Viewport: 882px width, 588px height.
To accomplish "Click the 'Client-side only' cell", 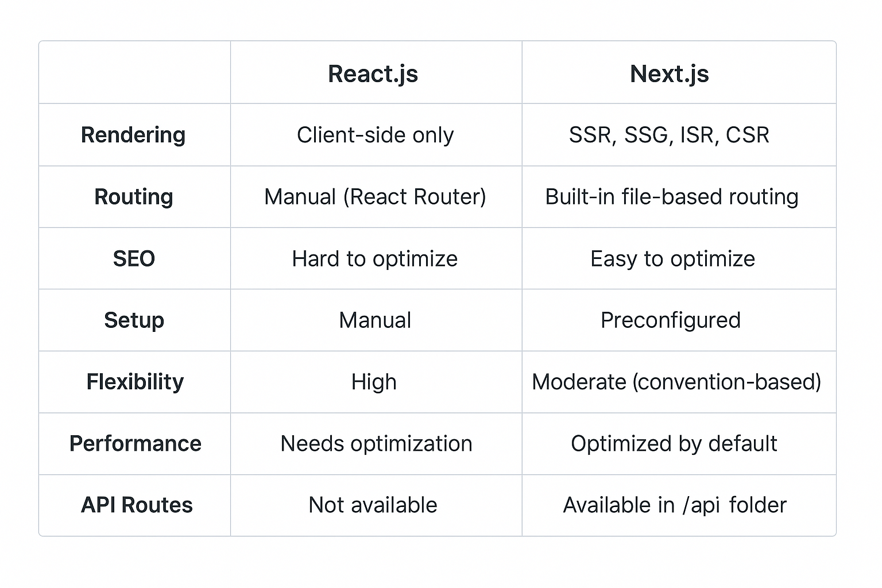I will (x=376, y=135).
